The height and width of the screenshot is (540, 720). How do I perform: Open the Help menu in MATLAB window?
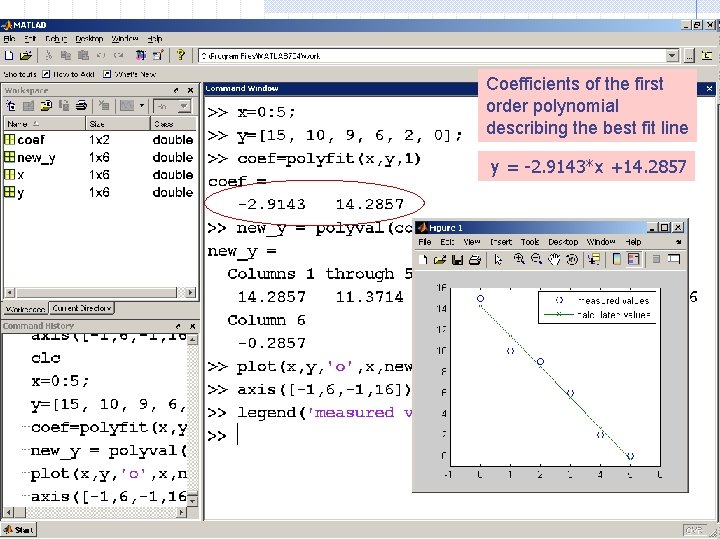pos(155,39)
